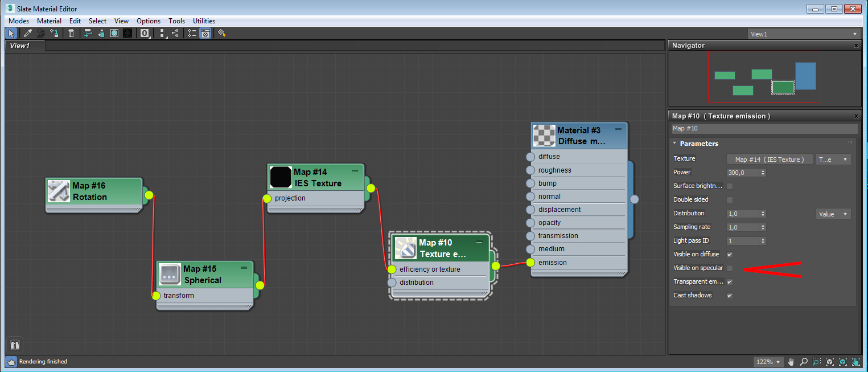Click Hide Unused Nodeslots icon
Image resolution: width=868 pixels, height=372 pixels.
pos(101,33)
